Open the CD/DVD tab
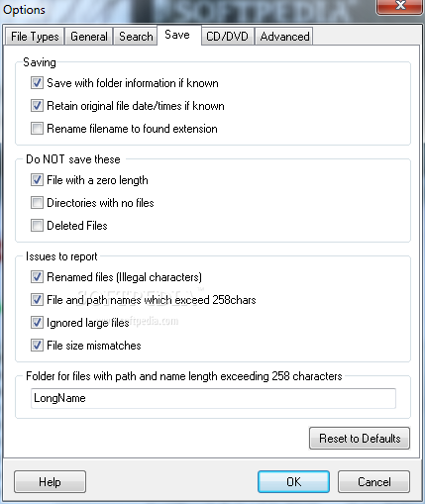 coord(227,37)
